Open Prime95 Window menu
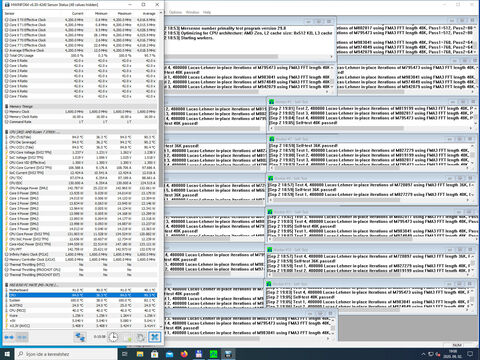 (192, 12)
